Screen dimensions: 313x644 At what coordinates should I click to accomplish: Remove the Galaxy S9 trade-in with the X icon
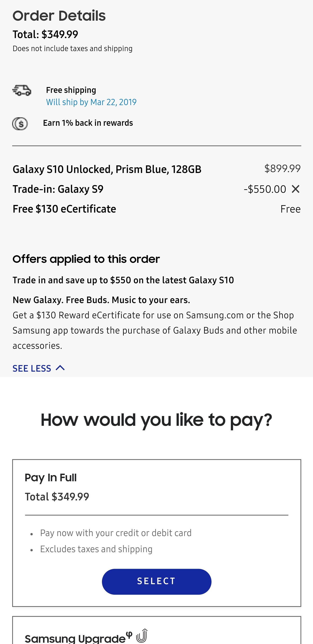tap(296, 189)
